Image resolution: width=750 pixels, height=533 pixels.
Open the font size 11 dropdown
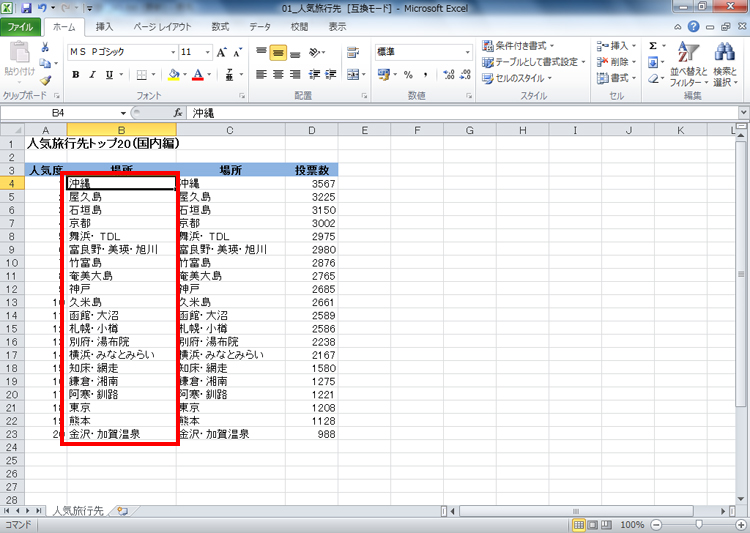click(x=208, y=52)
